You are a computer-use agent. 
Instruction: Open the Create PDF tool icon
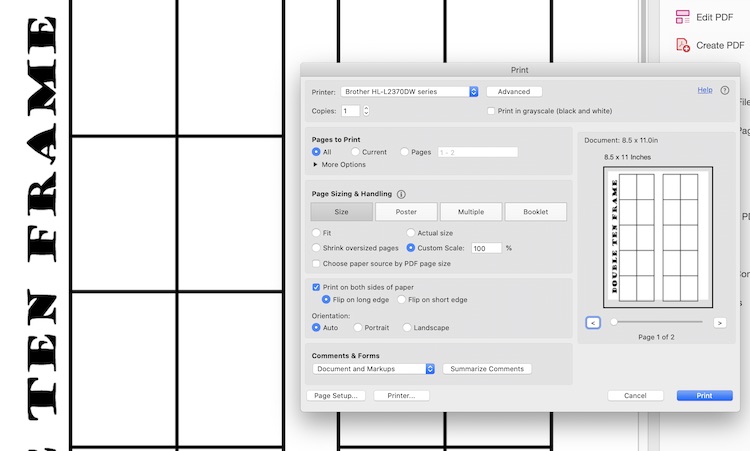(683, 45)
